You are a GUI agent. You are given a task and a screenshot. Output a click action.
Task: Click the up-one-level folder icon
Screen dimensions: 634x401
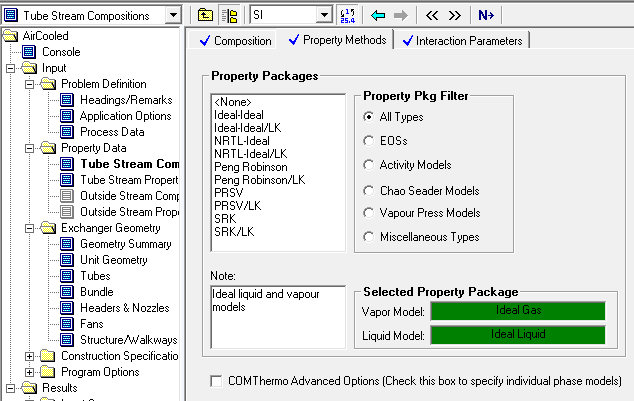click(x=205, y=14)
